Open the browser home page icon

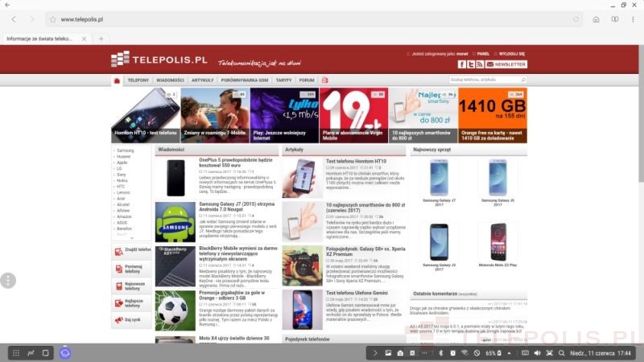[596, 19]
